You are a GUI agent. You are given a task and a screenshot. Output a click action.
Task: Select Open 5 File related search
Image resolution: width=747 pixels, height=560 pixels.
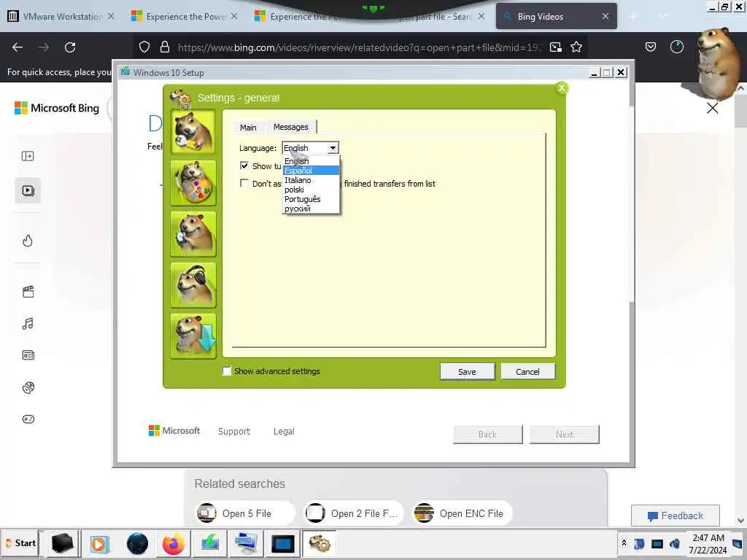(245, 513)
